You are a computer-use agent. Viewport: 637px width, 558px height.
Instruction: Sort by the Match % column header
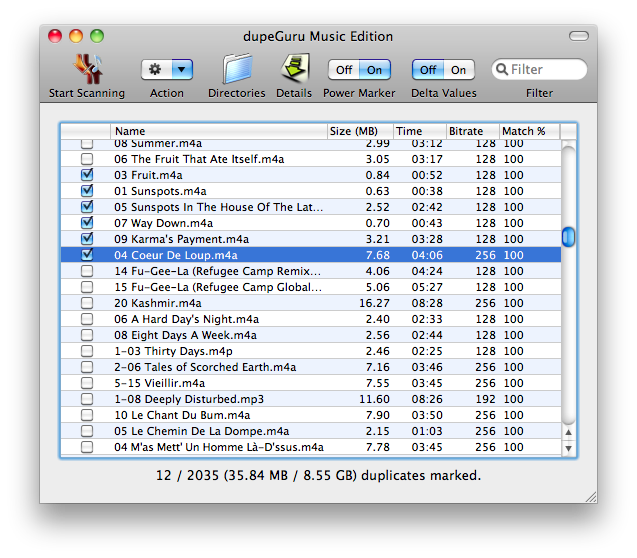[529, 131]
